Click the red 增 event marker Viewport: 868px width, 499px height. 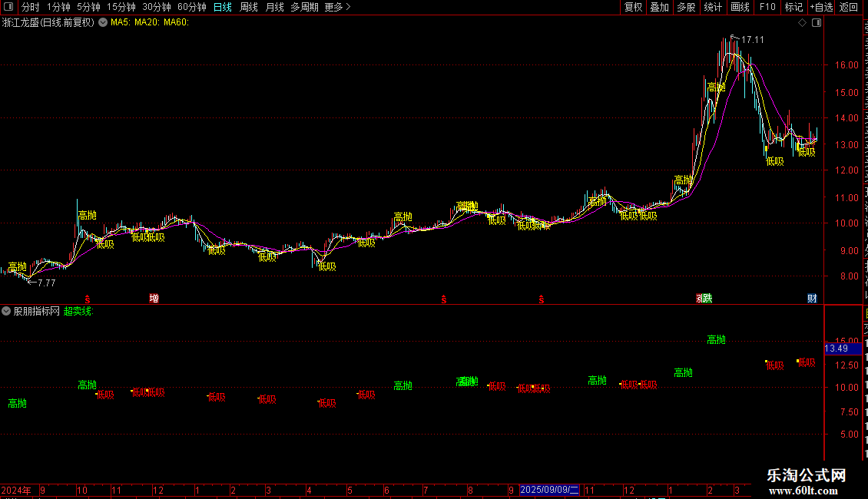[154, 298]
